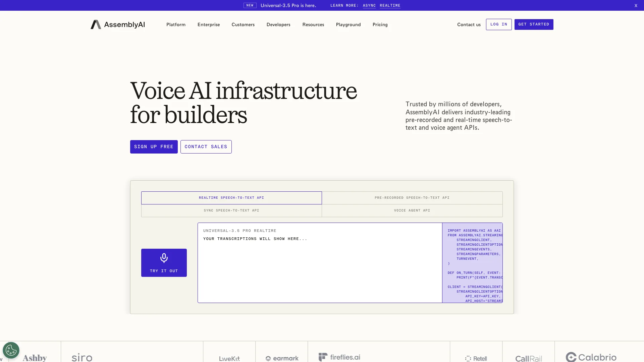Image resolution: width=644 pixels, height=362 pixels.
Task: Click the Get Started button
Action: click(x=534, y=24)
